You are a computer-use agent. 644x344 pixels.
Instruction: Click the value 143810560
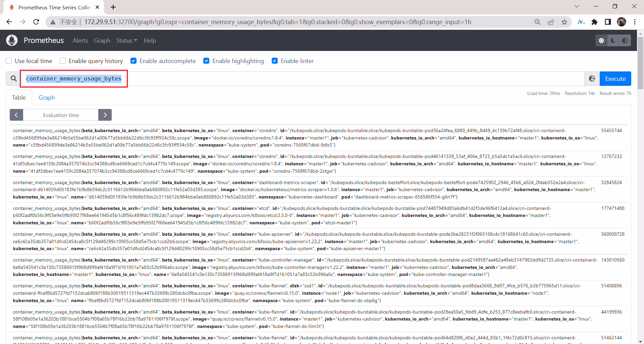point(613,260)
